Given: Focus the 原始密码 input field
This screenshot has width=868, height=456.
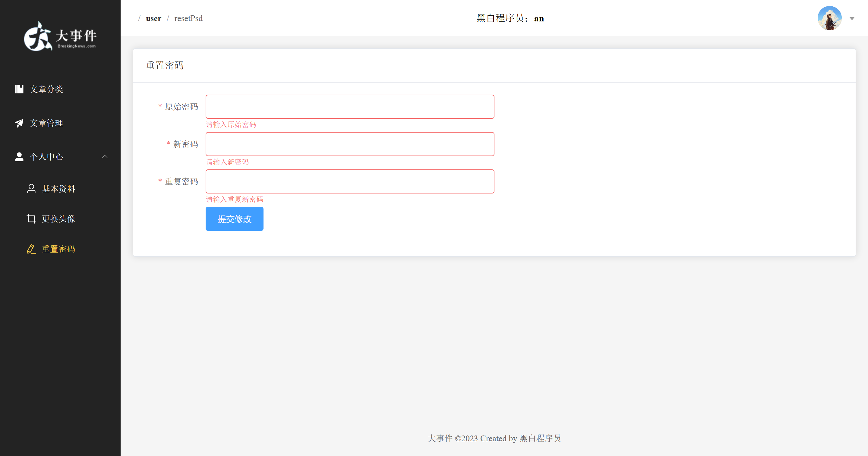Looking at the screenshot, I should click(350, 107).
